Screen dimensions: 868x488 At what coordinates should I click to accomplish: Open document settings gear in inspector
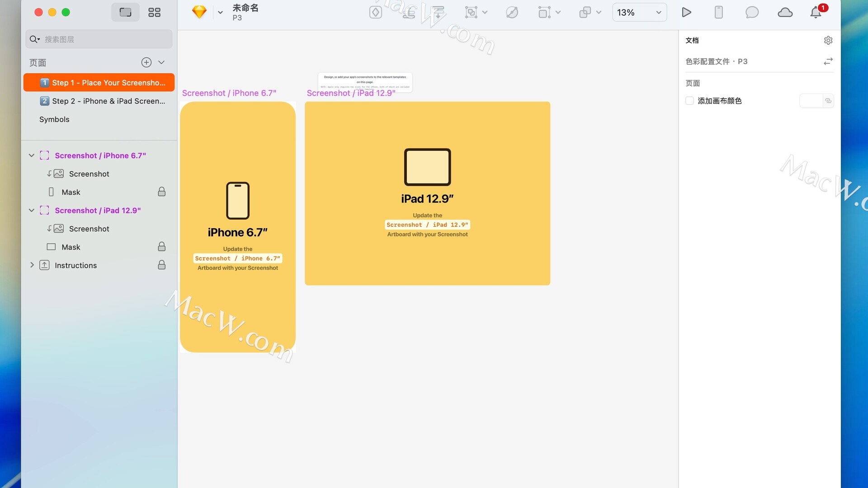click(828, 40)
